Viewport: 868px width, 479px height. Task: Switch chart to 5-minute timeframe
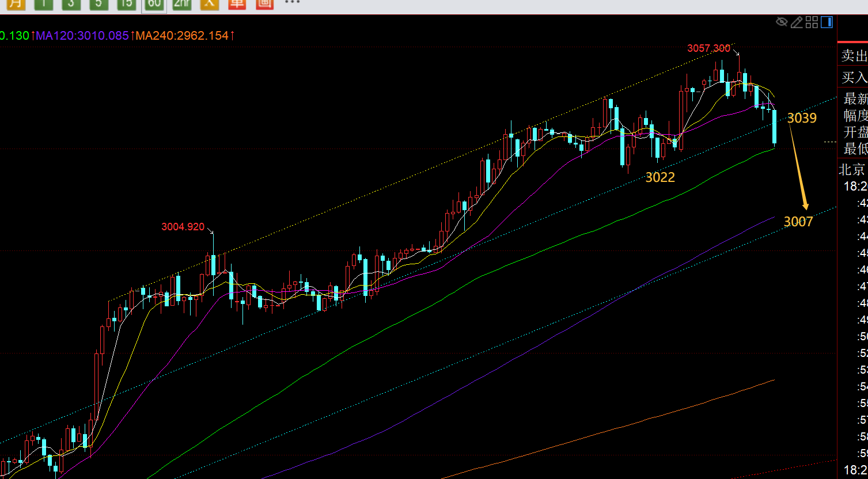[98, 3]
